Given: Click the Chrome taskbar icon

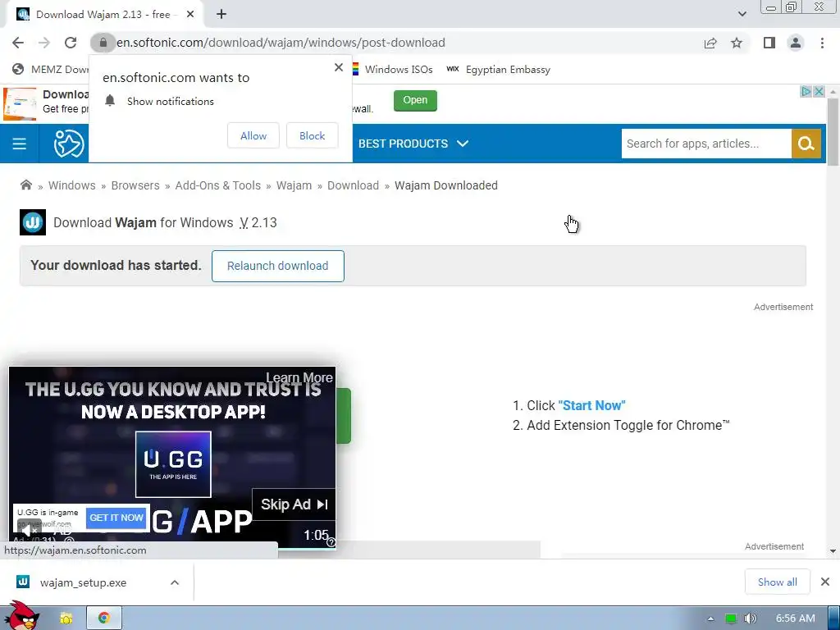Looking at the screenshot, I should (x=104, y=619).
